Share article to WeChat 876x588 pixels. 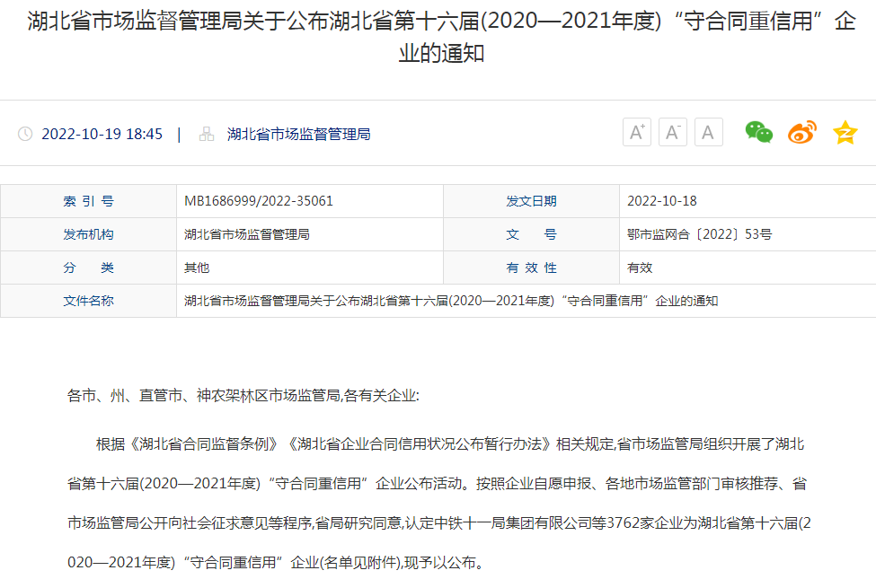pos(758,132)
